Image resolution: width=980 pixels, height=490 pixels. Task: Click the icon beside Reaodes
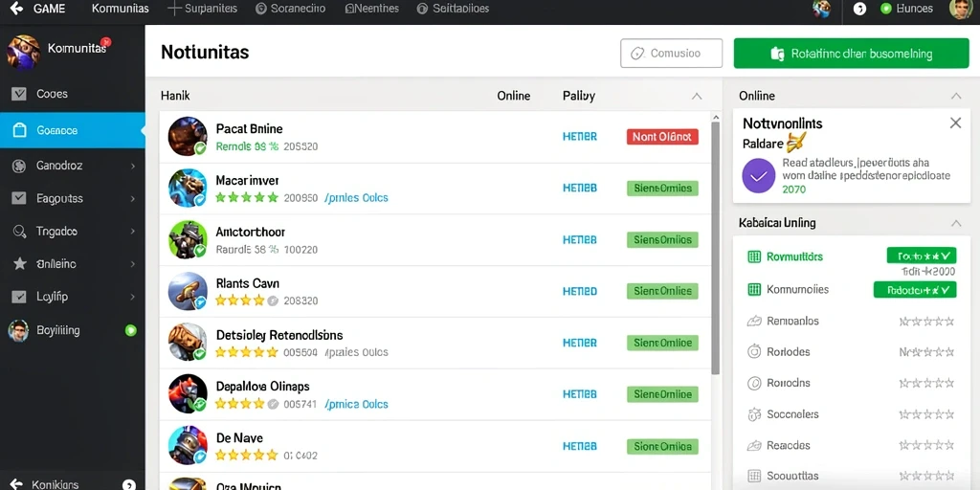coord(754,446)
